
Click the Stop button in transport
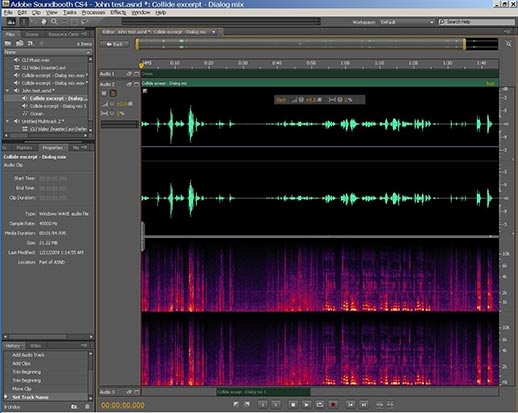(x=293, y=405)
